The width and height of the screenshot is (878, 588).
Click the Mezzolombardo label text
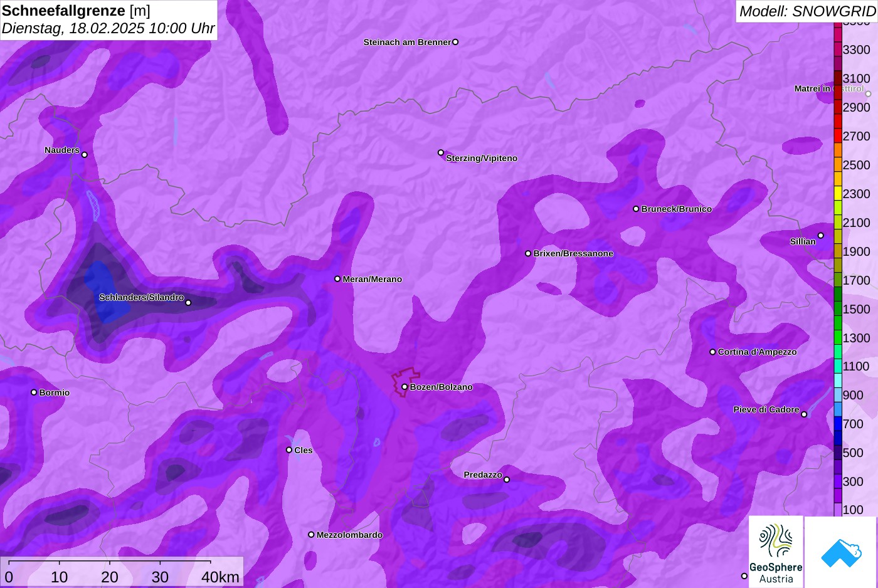point(349,535)
